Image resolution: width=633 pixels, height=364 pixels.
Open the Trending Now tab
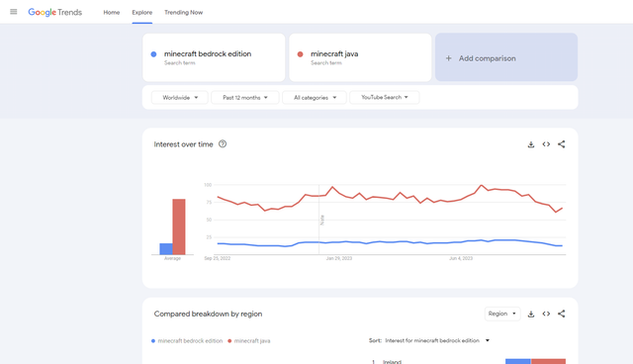pyautogui.click(x=183, y=13)
